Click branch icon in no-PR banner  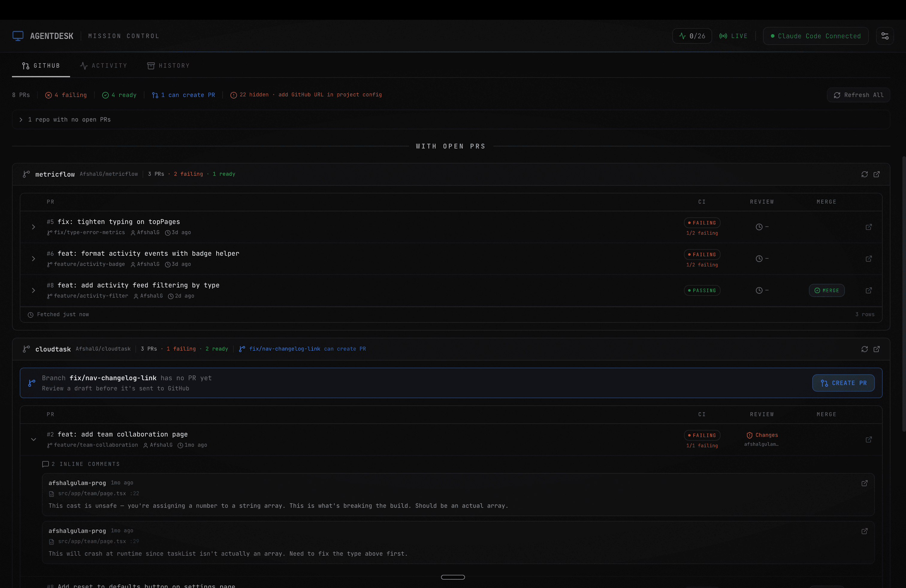coord(32,383)
